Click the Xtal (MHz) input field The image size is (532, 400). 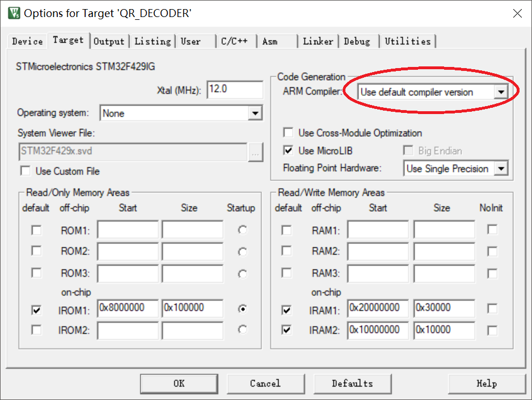click(235, 90)
